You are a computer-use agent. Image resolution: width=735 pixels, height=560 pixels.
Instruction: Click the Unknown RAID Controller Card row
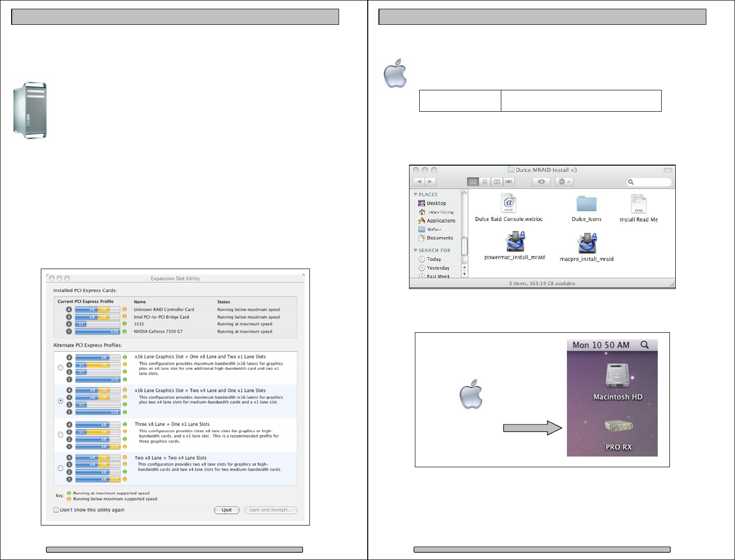(175, 309)
